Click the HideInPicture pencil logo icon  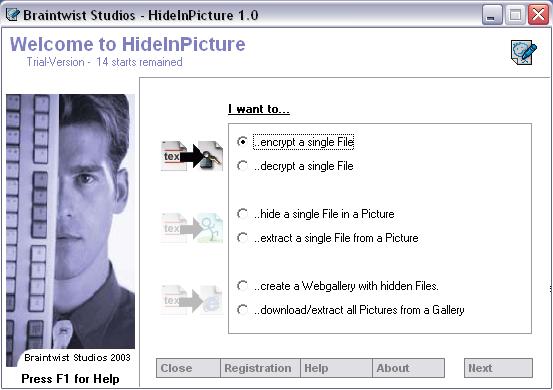pos(524,52)
